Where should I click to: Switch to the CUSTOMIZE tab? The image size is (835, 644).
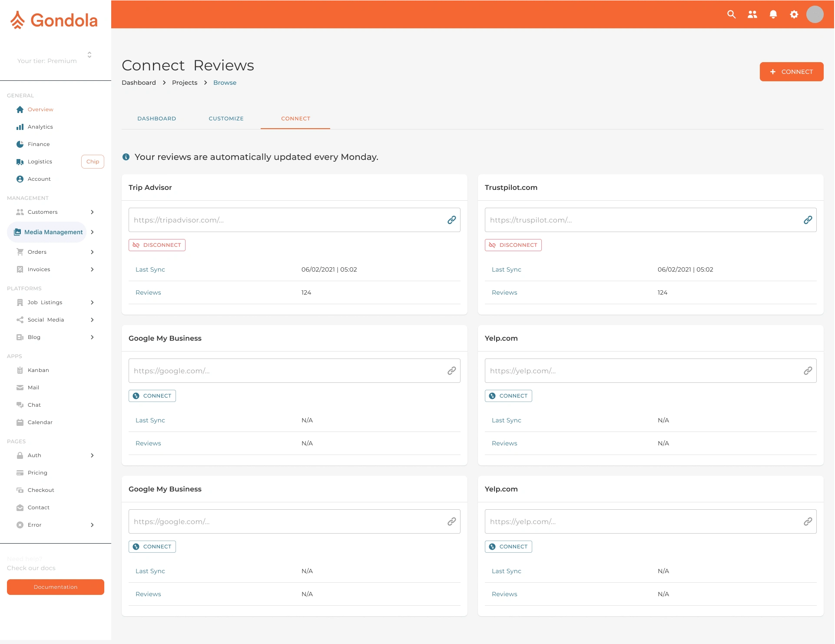226,119
